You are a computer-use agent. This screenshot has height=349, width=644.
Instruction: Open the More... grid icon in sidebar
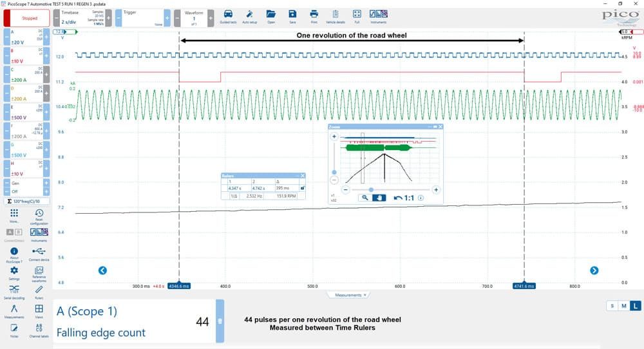(14, 215)
